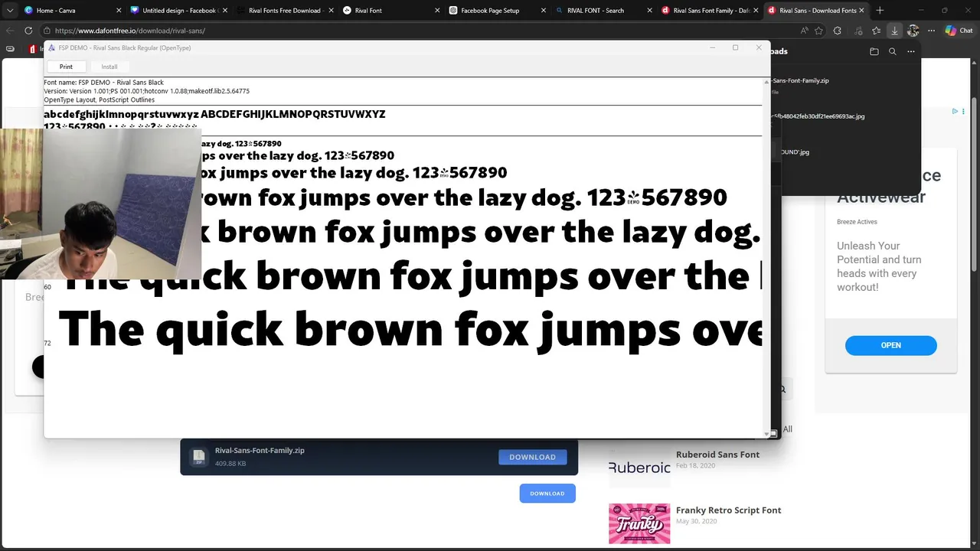The width and height of the screenshot is (980, 551).
Task: Close the Home - Canva tab
Action: point(119,11)
